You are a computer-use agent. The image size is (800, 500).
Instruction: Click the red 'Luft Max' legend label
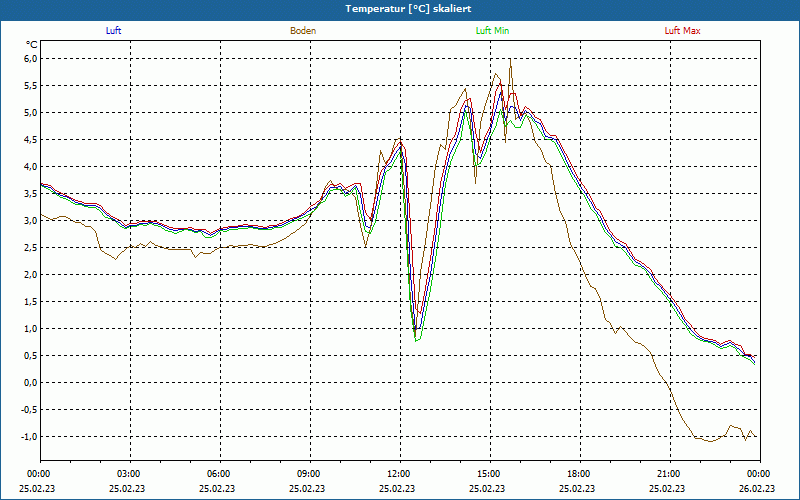click(x=682, y=31)
